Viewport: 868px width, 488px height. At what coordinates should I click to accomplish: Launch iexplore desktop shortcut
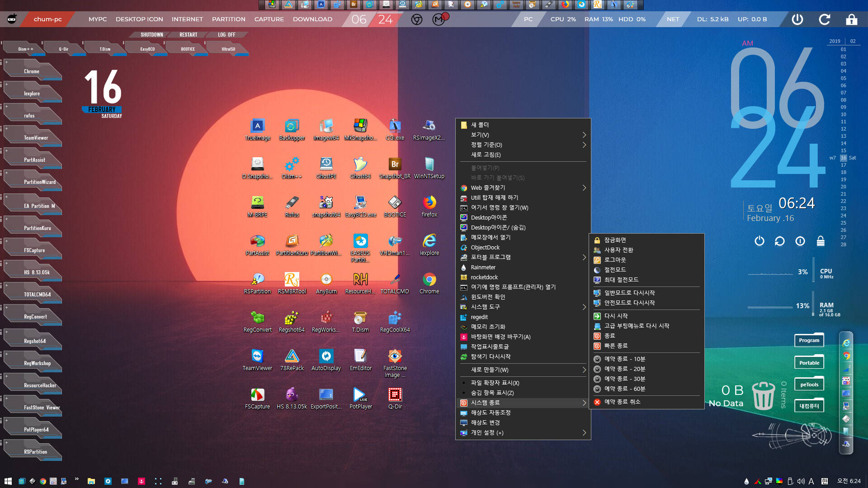[429, 245]
